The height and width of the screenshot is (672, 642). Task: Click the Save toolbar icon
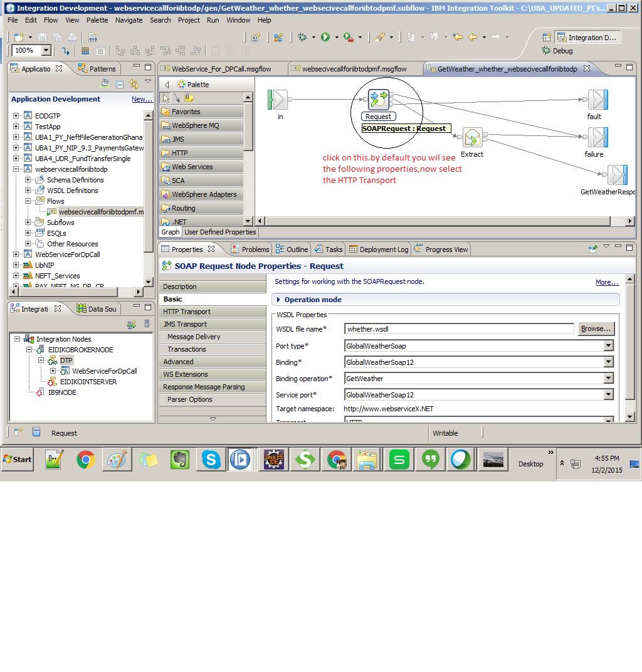pyautogui.click(x=42, y=36)
